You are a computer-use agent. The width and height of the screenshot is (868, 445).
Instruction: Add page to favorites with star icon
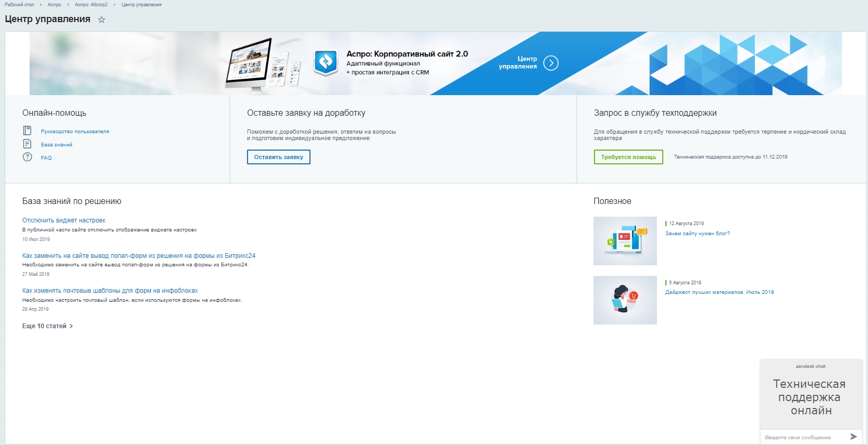(102, 20)
